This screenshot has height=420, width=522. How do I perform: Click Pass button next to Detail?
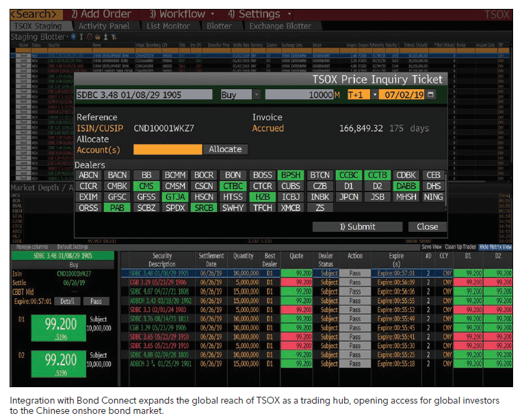(96, 301)
